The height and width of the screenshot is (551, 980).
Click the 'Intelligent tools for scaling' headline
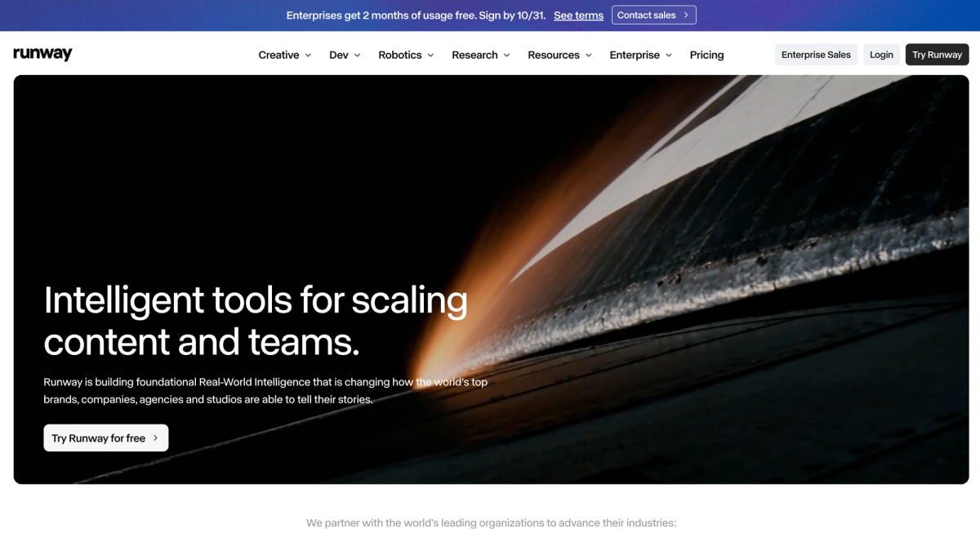coord(256,321)
